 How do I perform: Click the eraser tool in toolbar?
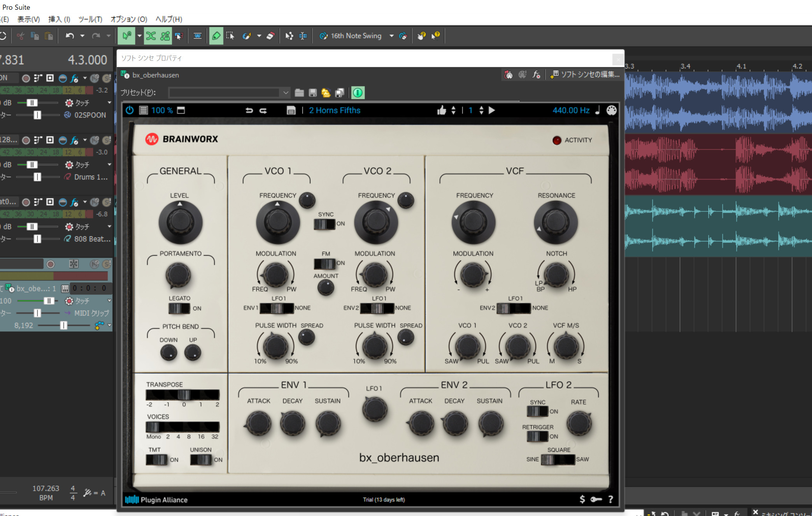(270, 36)
